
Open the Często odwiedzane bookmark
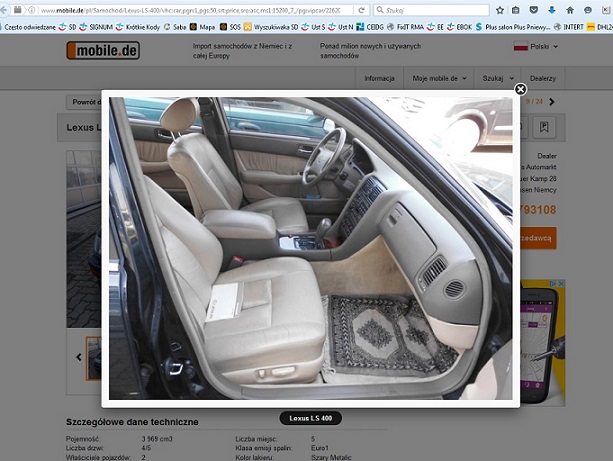point(29,27)
